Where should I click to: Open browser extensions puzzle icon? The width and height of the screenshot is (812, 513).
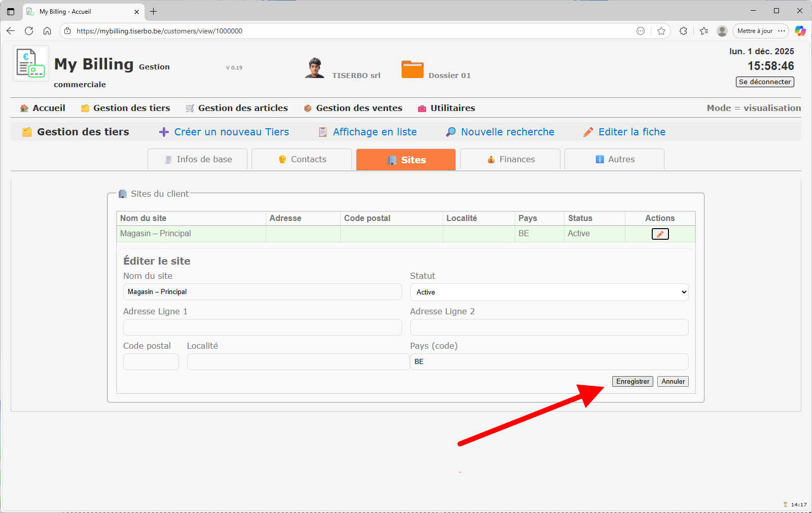(x=683, y=31)
